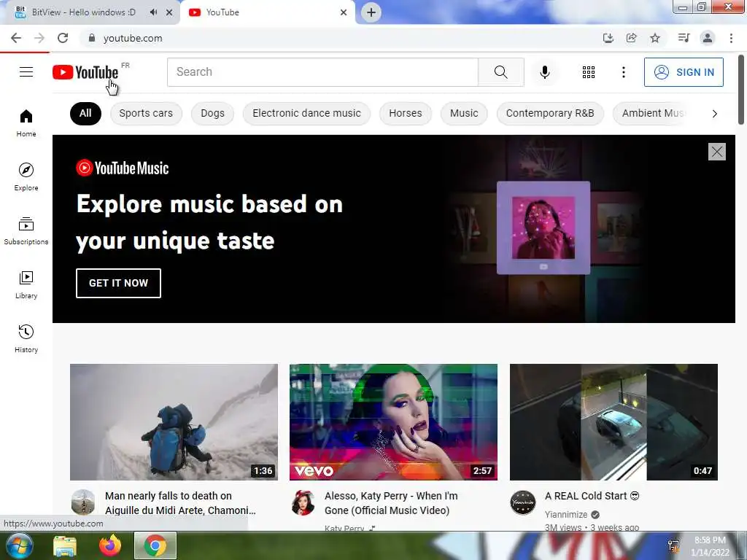
Task: Filter by Electronic dance music chip
Action: click(306, 113)
